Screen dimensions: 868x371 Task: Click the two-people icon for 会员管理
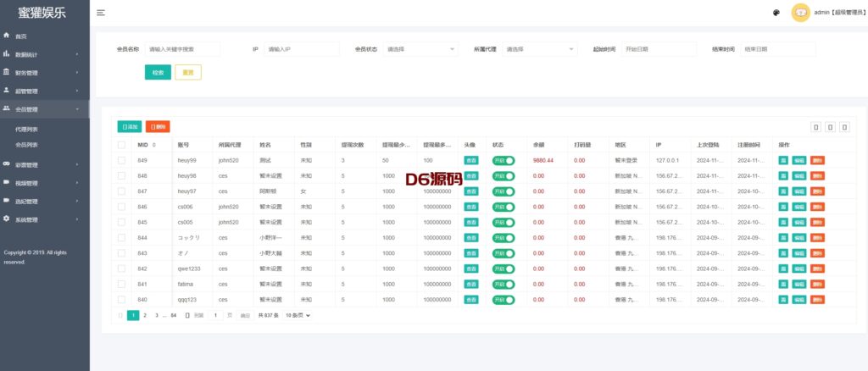tap(7, 108)
